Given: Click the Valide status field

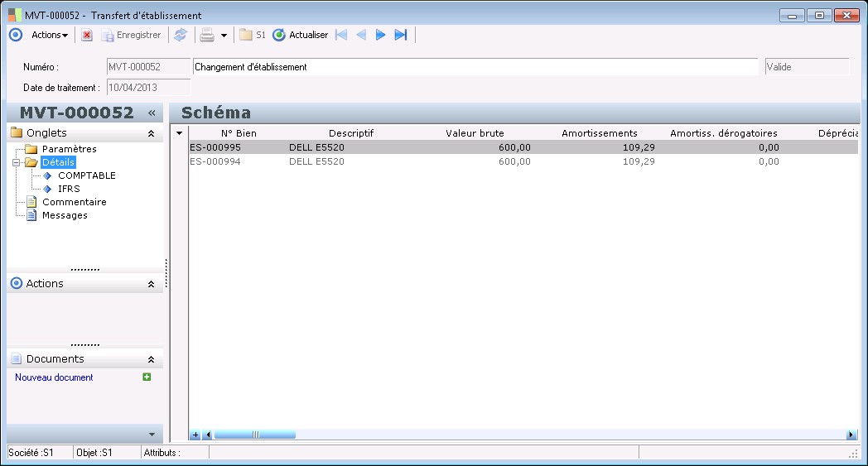Looking at the screenshot, I should coord(807,66).
